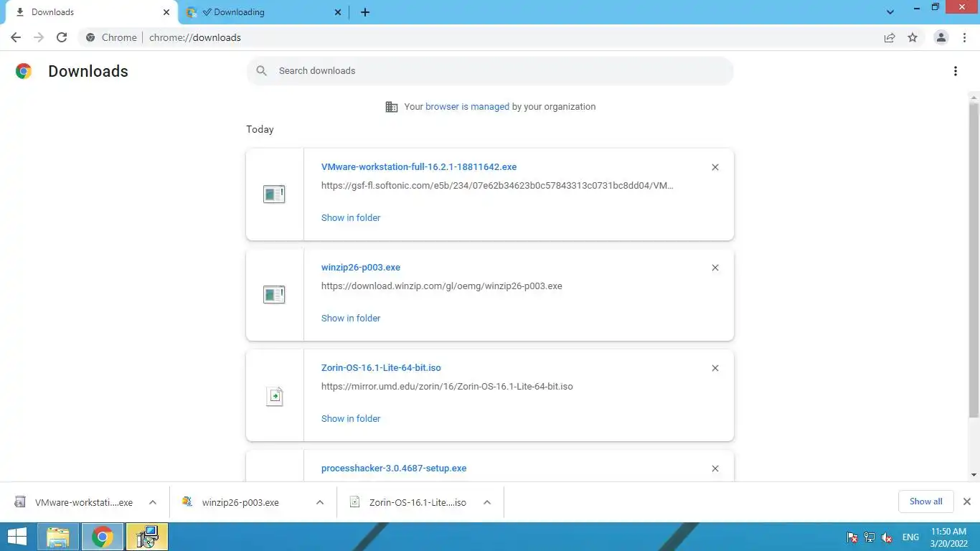
Task: Expand options for VMware-workstati....exe shelf item
Action: [153, 502]
